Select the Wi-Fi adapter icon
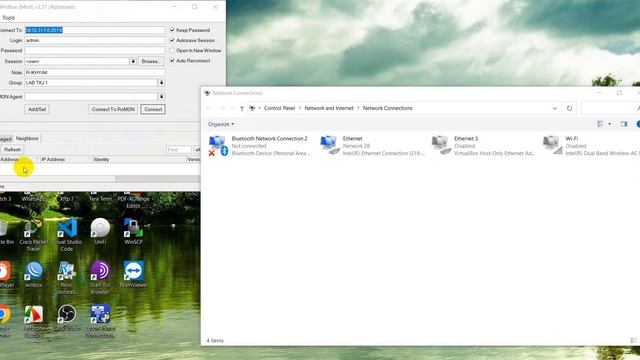 coord(552,146)
